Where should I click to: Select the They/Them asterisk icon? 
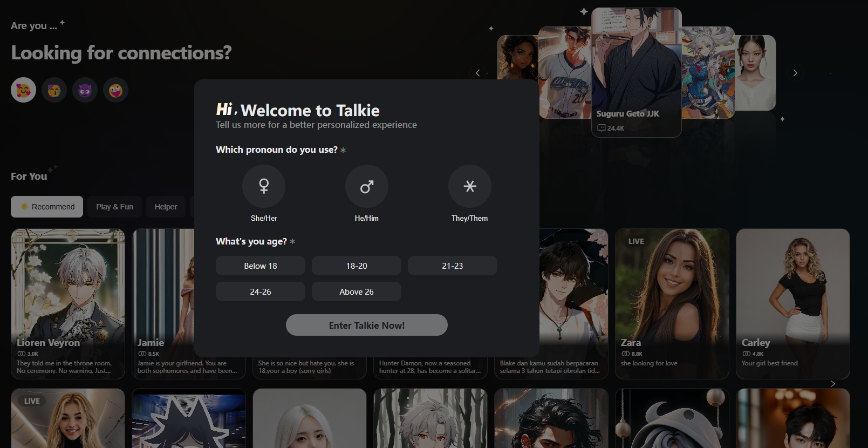tap(470, 186)
